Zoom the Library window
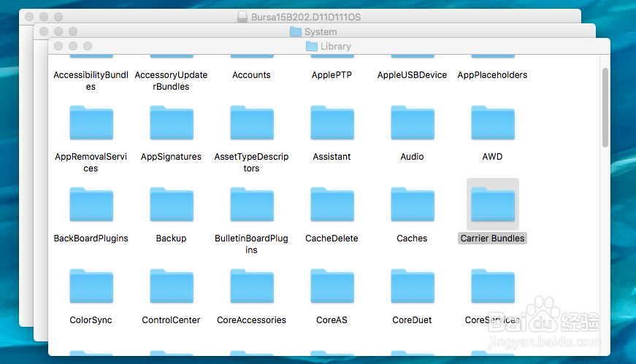Viewport: 636px width, 364px height. point(88,46)
